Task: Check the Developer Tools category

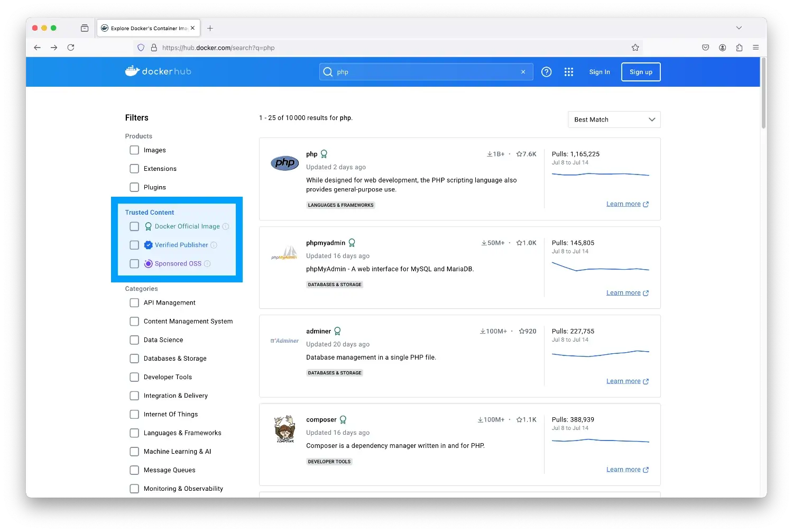Action: (134, 377)
